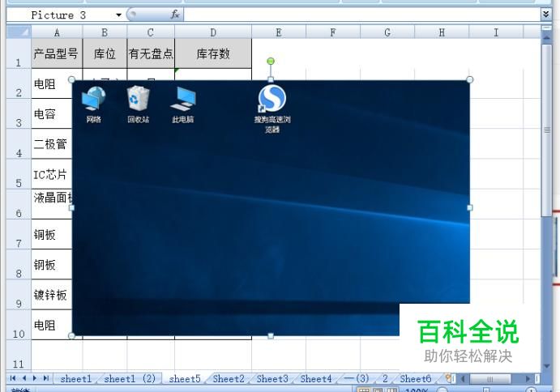The width and height of the screenshot is (560, 392).
Task: Click the header cell 有无盘点
Action: [x=151, y=53]
